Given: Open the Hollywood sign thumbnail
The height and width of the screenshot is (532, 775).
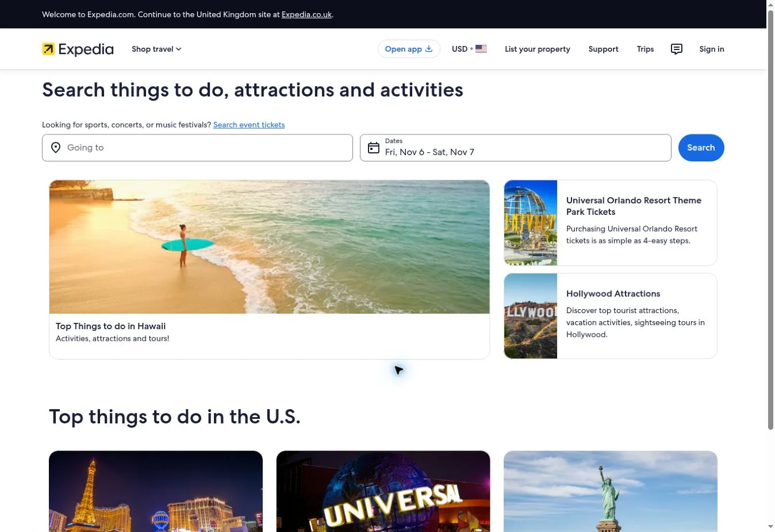Looking at the screenshot, I should [x=531, y=316].
